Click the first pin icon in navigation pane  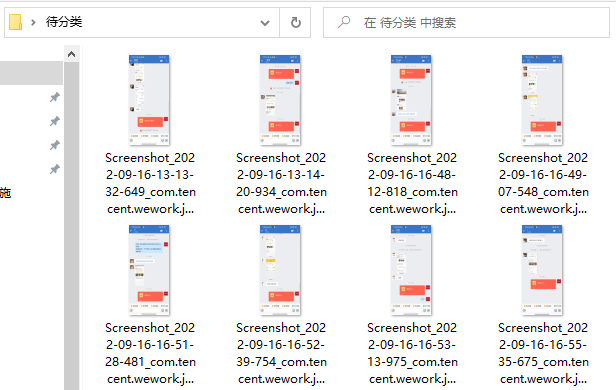point(55,97)
